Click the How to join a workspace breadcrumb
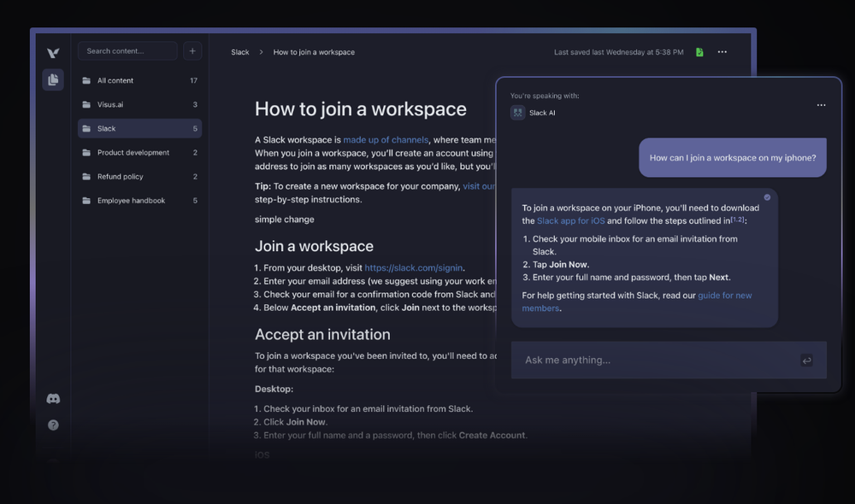855x504 pixels. (314, 52)
